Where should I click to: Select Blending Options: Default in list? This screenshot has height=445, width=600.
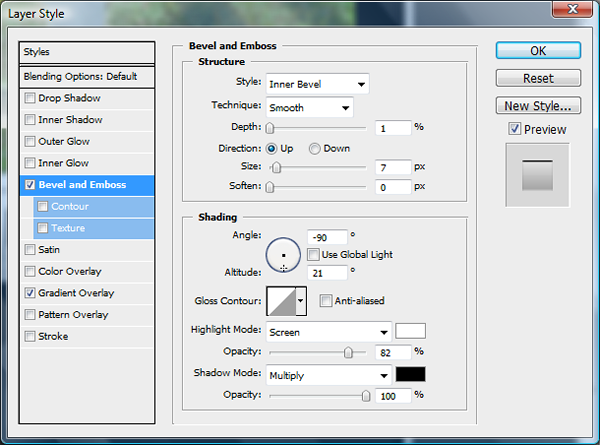(88, 77)
